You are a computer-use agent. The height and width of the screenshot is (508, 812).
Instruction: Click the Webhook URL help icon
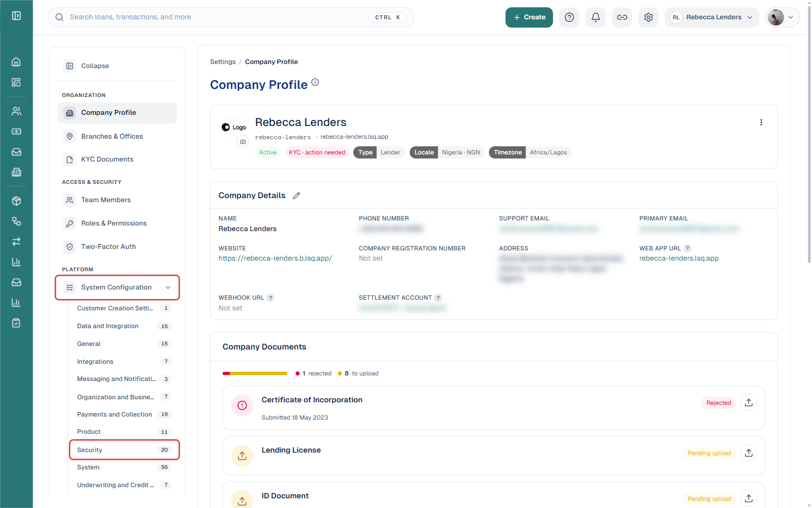270,298
